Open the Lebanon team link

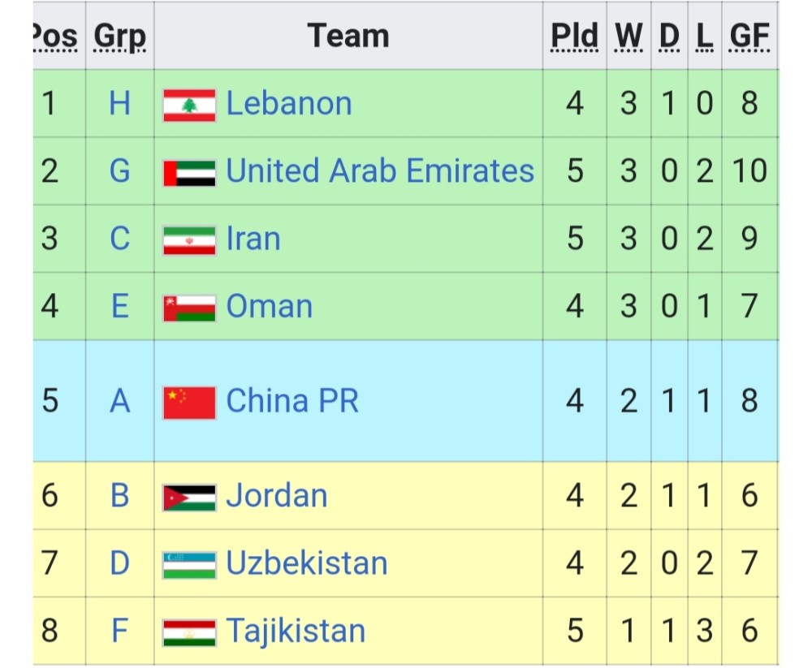289,104
